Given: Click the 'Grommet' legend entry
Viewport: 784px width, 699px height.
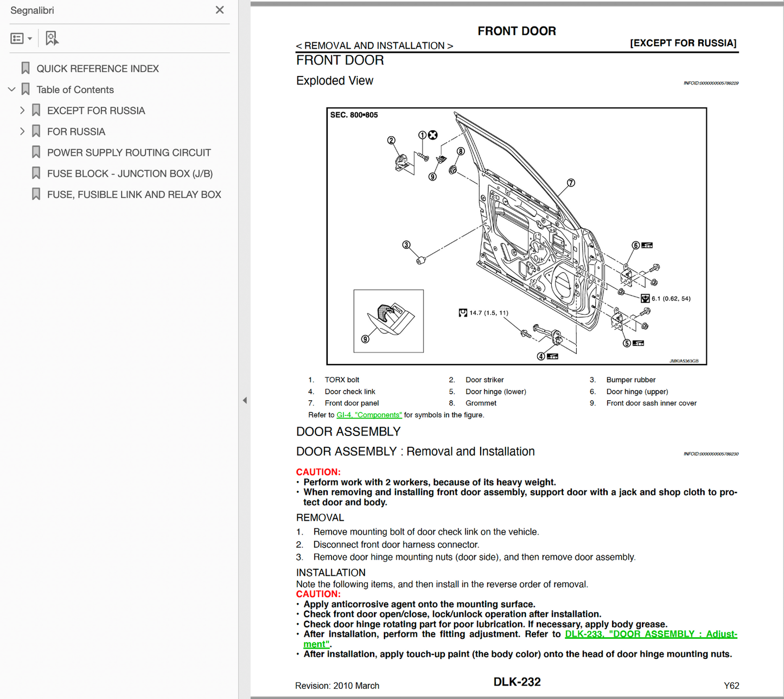Looking at the screenshot, I should (481, 403).
